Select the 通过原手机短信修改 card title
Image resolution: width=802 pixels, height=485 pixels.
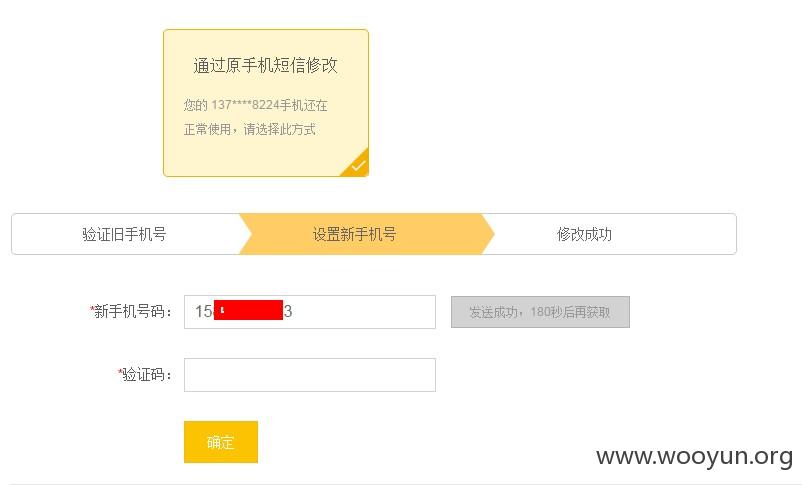tap(265, 65)
